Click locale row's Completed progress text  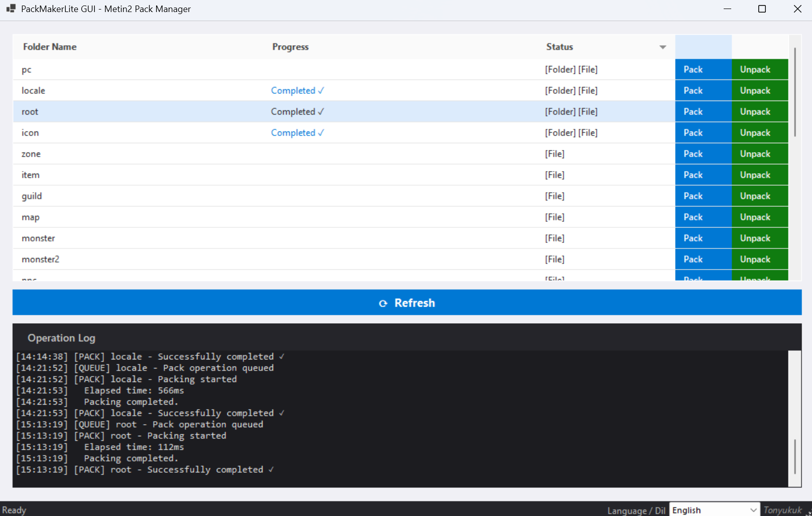[x=298, y=91]
